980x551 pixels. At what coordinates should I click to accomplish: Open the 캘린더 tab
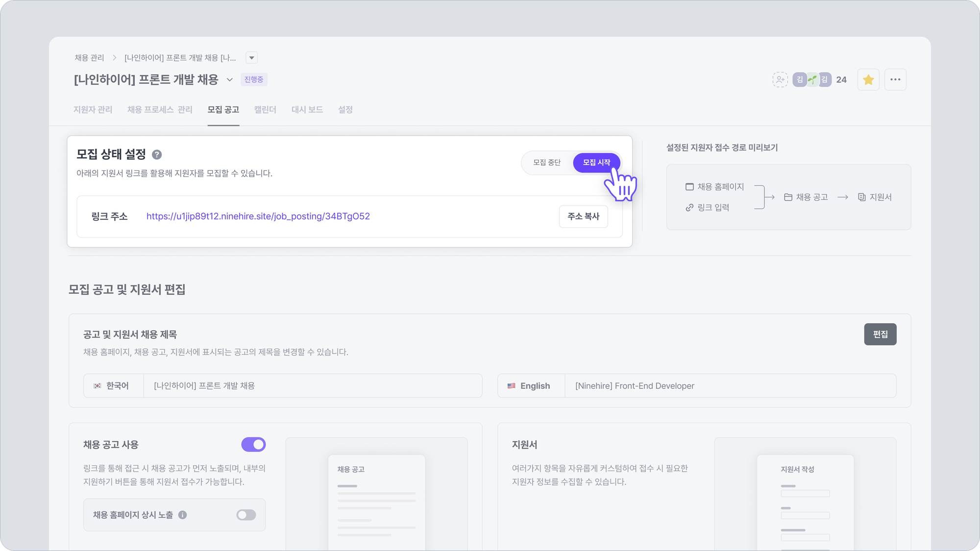pos(265,110)
